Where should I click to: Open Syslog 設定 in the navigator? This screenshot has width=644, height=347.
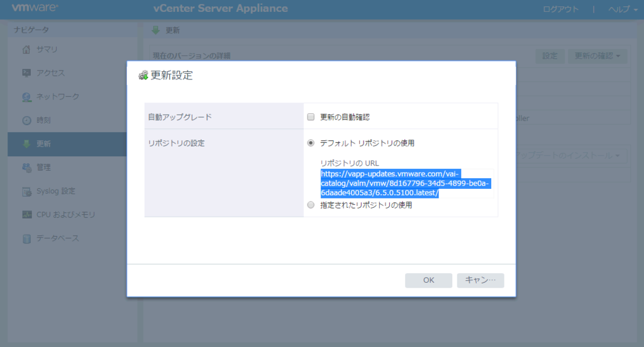point(56,191)
